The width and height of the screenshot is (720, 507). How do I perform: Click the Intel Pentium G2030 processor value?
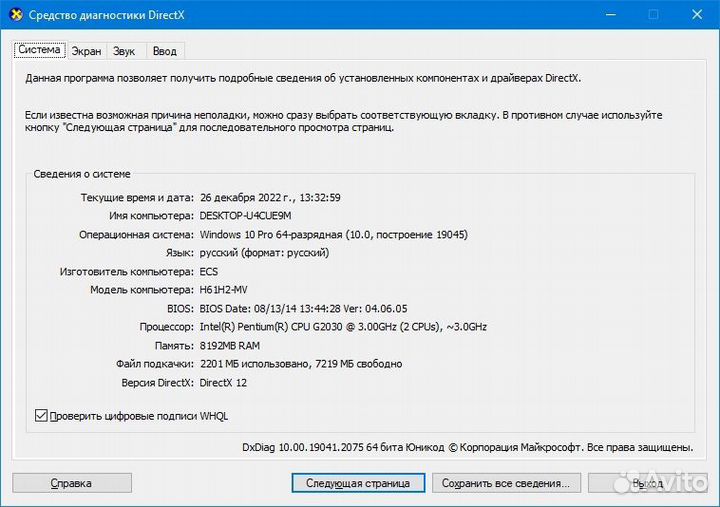click(x=343, y=327)
